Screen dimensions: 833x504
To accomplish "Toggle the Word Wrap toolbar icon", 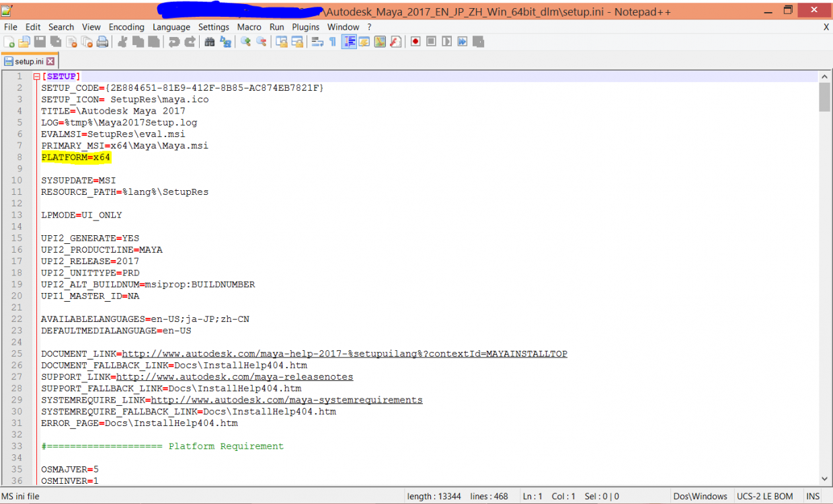I will pyautogui.click(x=317, y=42).
